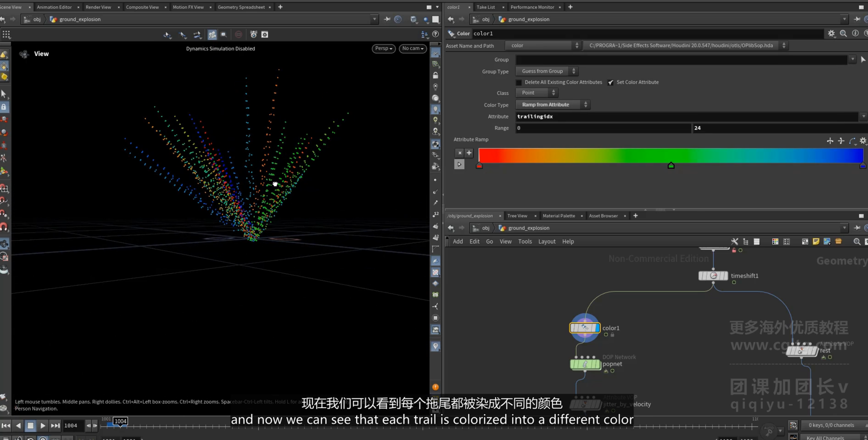Image resolution: width=868 pixels, height=440 pixels.
Task: Select the arrow Select tool in left toolbar
Action: pos(4,94)
